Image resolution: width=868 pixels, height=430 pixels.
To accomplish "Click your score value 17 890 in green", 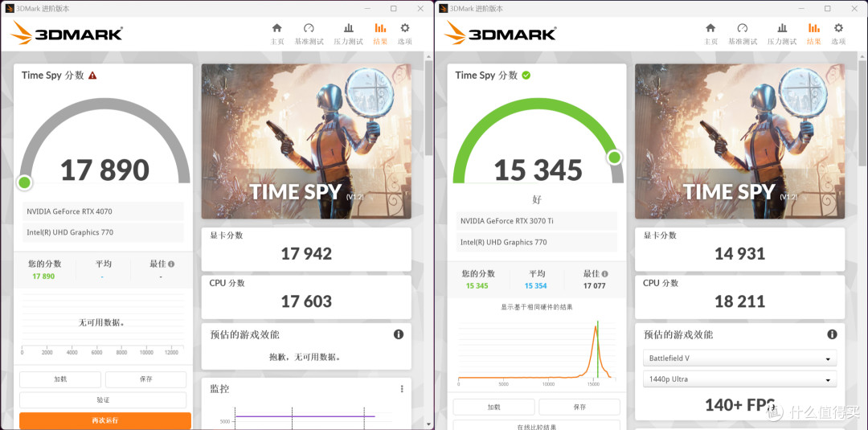I will coord(43,276).
